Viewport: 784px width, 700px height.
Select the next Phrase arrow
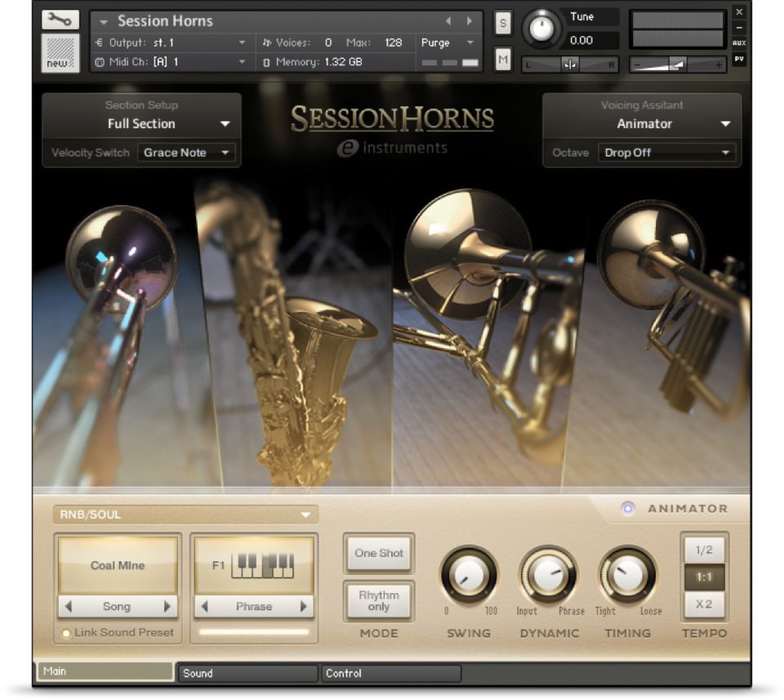pos(304,607)
